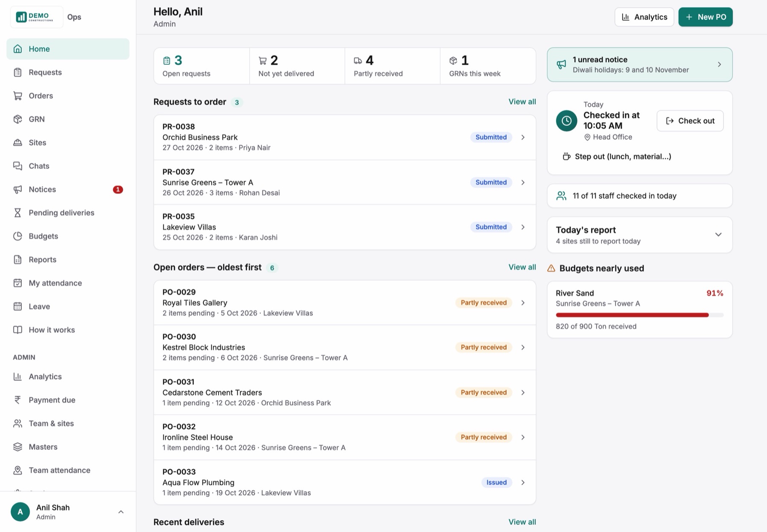Open the unread notice via its chevron

(719, 65)
